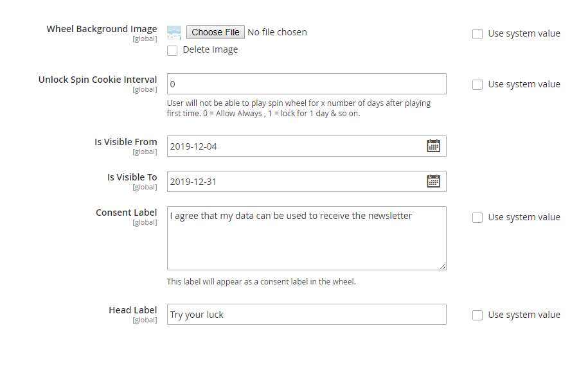This screenshot has width=588, height=366.
Task: Enable Use system value for Wheel Background Image
Action: [477, 34]
